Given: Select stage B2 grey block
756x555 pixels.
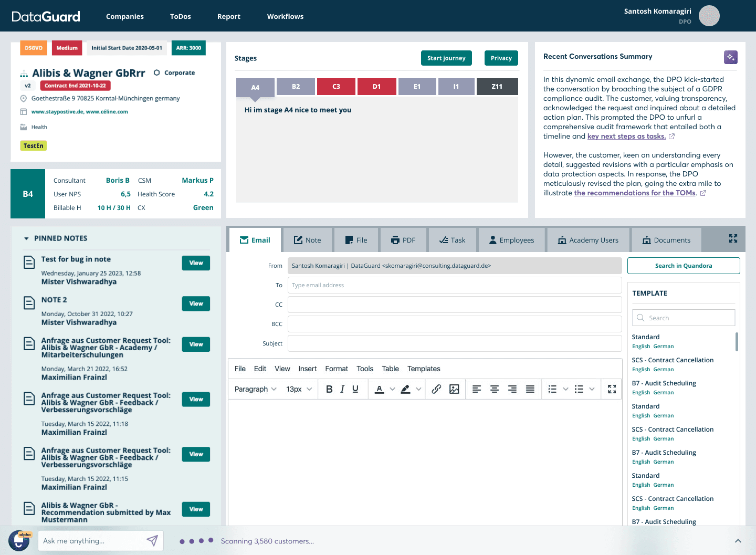Looking at the screenshot, I should pyautogui.click(x=296, y=87).
